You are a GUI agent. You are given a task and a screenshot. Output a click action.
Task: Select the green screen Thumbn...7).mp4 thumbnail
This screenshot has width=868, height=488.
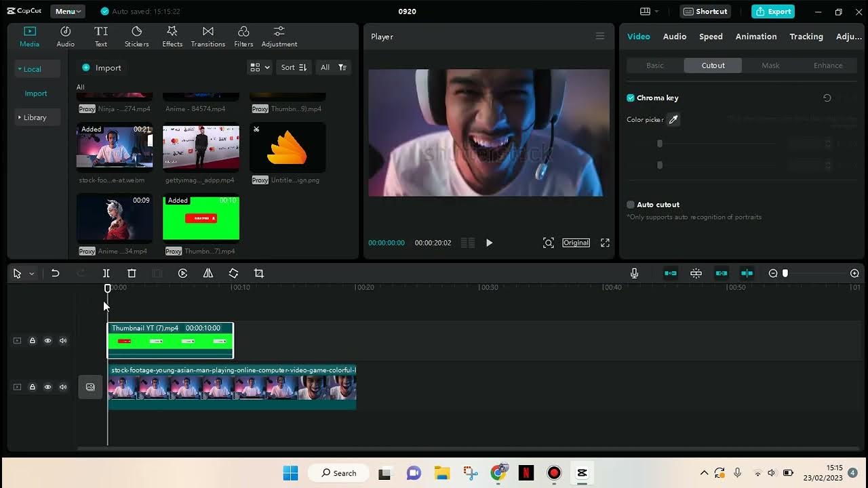point(201,218)
